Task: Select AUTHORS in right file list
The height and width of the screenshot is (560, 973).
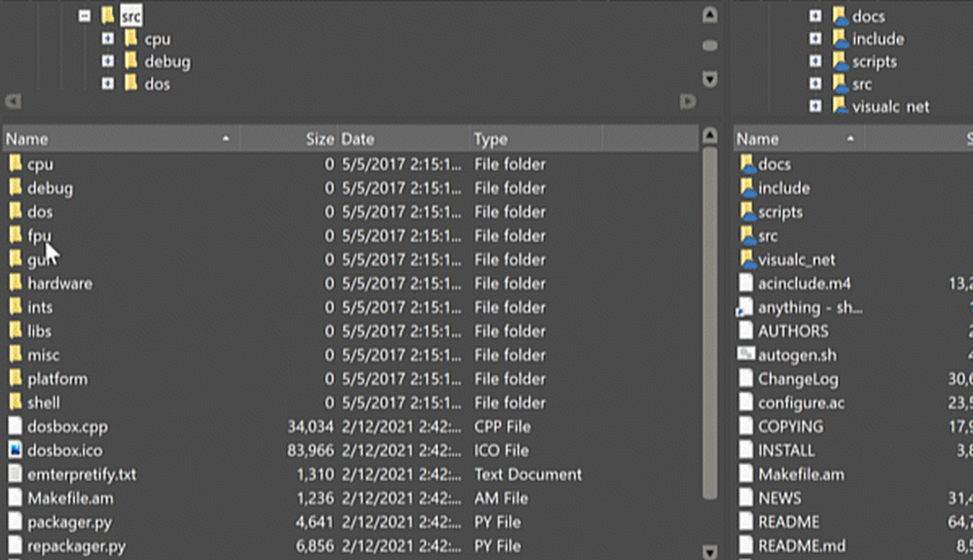Action: (x=792, y=331)
